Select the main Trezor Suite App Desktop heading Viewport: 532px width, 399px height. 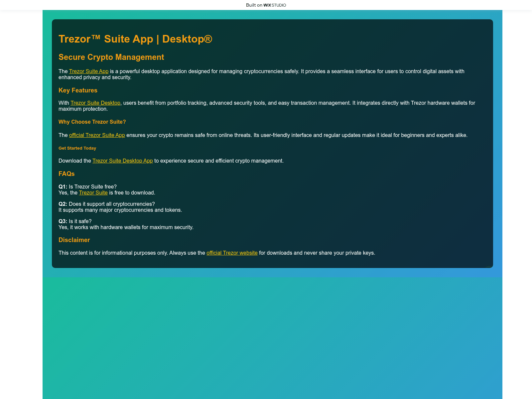(x=136, y=39)
